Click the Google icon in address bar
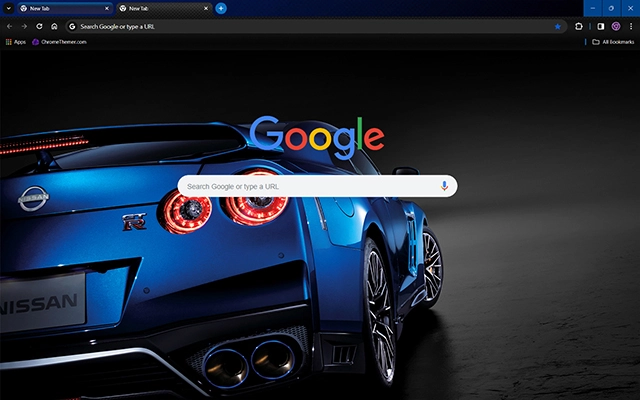640x400 pixels. 72,27
